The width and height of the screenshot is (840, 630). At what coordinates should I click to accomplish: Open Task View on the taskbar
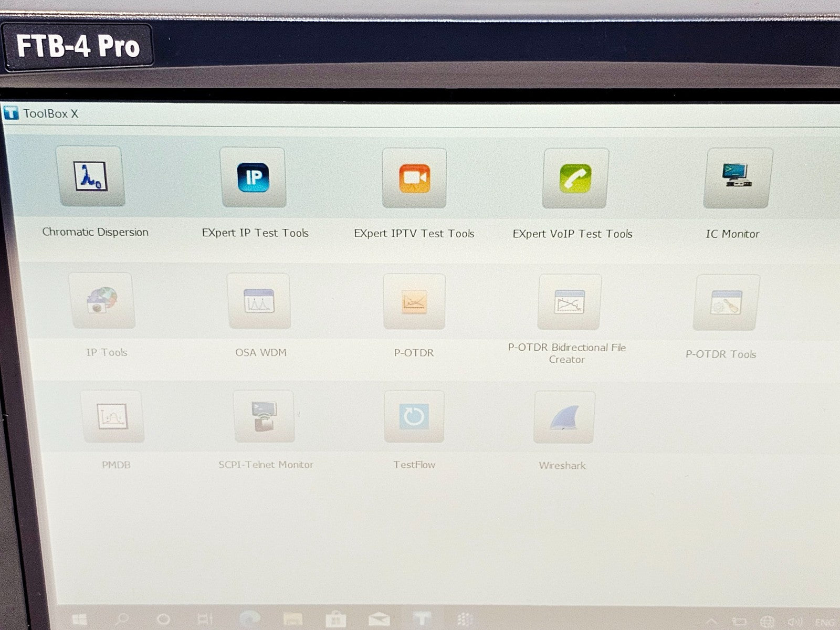[x=205, y=619]
